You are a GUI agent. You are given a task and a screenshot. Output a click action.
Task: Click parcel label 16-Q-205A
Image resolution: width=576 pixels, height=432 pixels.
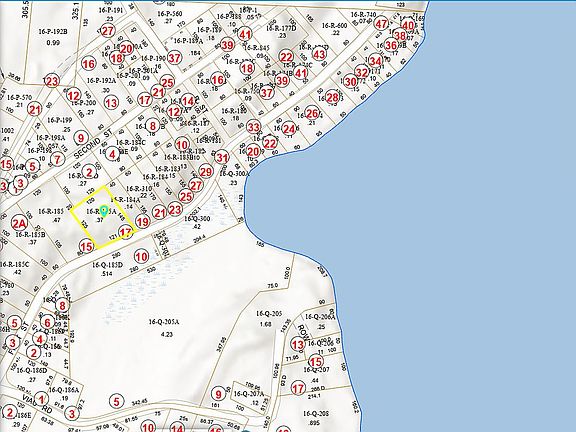click(164, 322)
